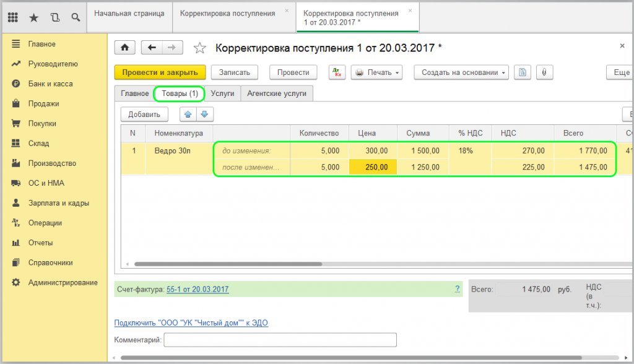Viewport: 634px width, 364px height.
Task: Click the question mark help link
Action: 458,288
